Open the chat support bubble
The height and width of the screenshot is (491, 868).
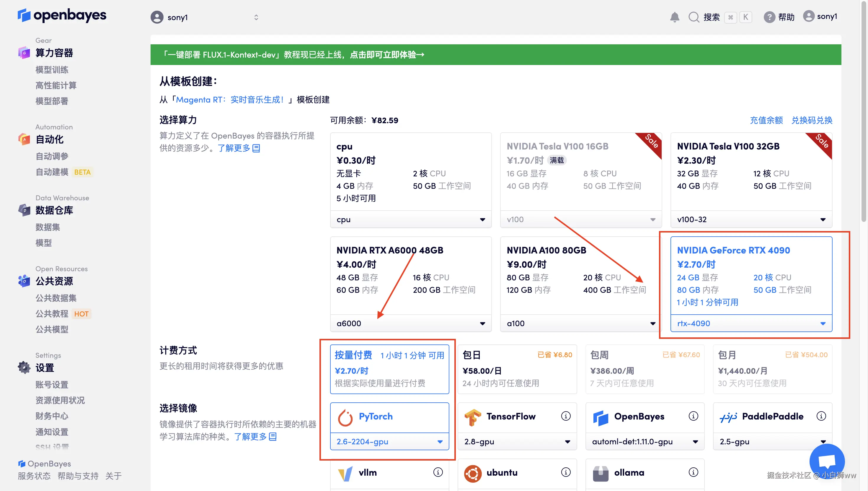(x=827, y=461)
